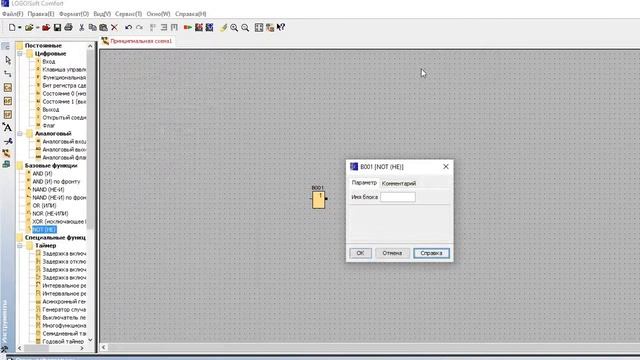Viewport: 640px width, 360px height.
Task: Select OR (ИЛИ) function in tree
Action: pos(44,205)
